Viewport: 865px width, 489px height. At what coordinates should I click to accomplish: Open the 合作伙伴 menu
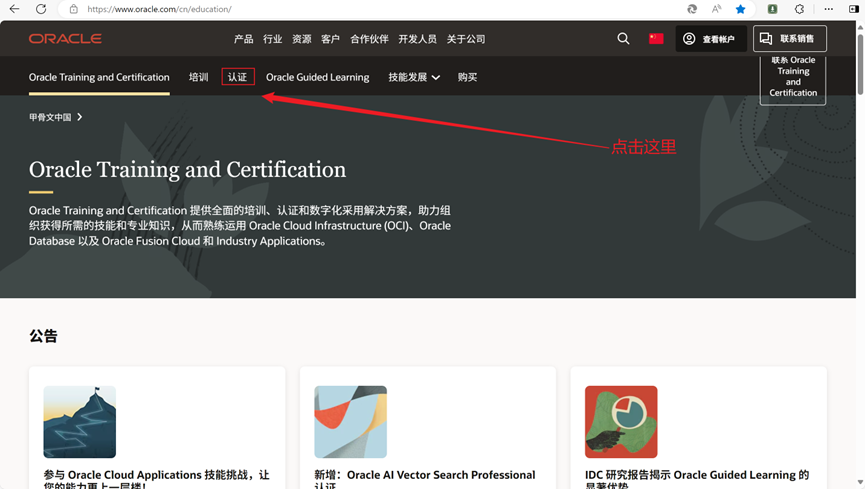369,39
